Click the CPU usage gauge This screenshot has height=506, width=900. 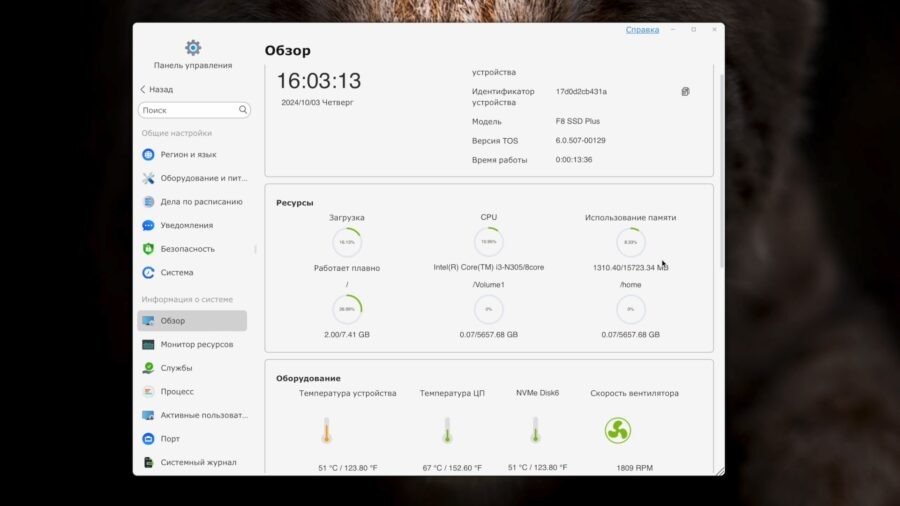click(x=488, y=242)
